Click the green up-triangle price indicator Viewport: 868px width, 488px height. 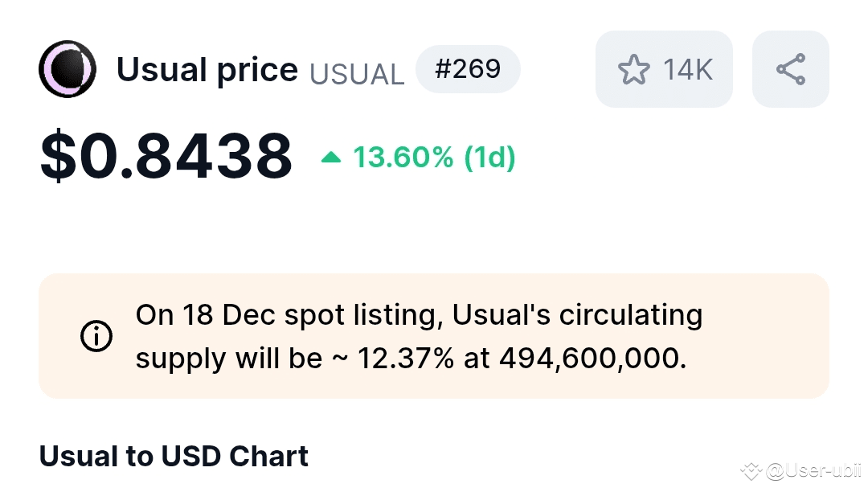tap(330, 158)
